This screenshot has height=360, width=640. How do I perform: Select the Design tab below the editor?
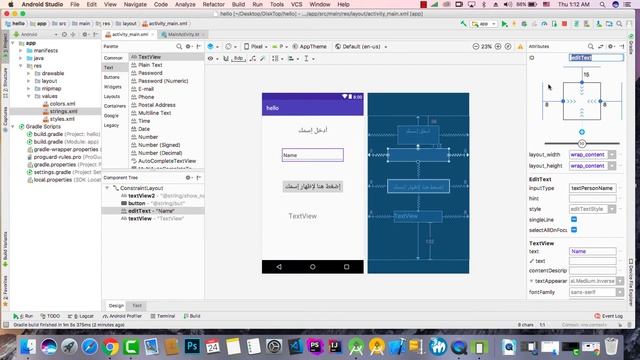pos(116,305)
